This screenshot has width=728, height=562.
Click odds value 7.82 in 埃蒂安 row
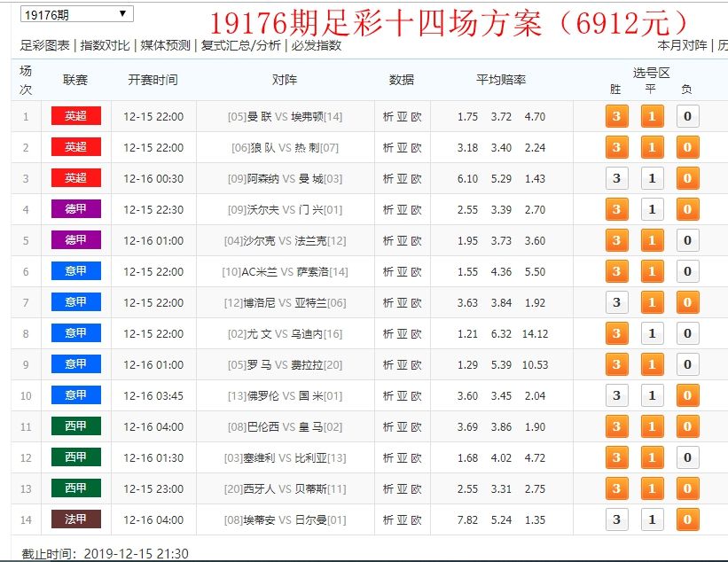tap(467, 519)
